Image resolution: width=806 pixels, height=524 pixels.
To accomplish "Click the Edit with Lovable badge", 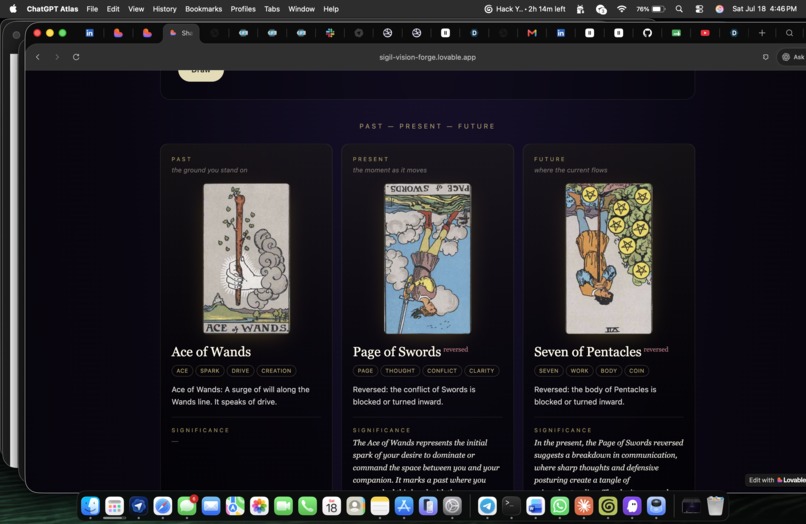I will pos(776,480).
